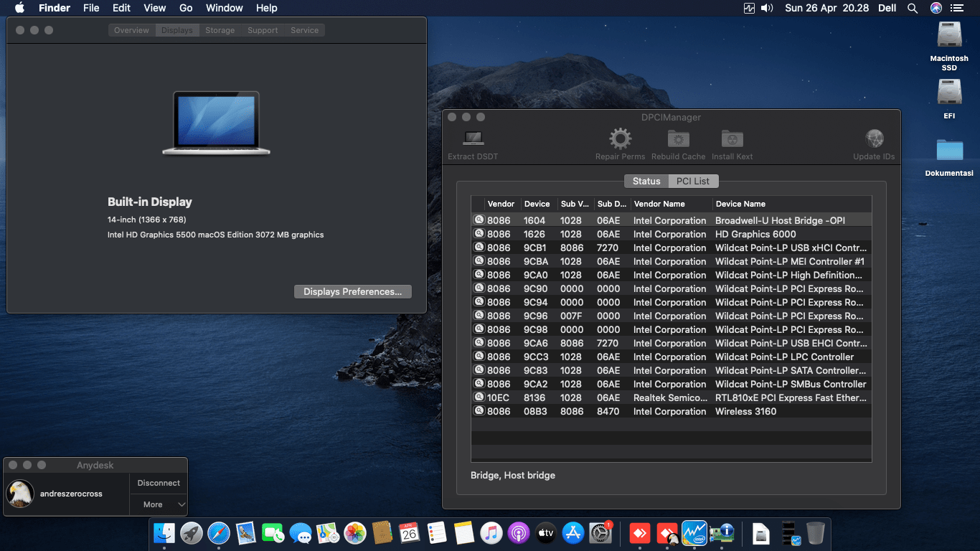Viewport: 980px width, 551px height.
Task: Open Notes from the Dock
Action: pyautogui.click(x=464, y=533)
